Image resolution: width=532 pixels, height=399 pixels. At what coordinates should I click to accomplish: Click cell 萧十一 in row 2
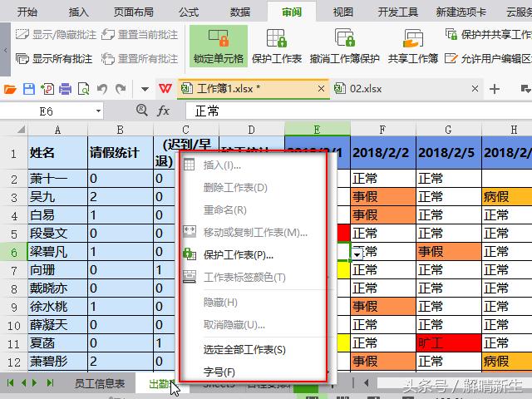click(x=57, y=179)
